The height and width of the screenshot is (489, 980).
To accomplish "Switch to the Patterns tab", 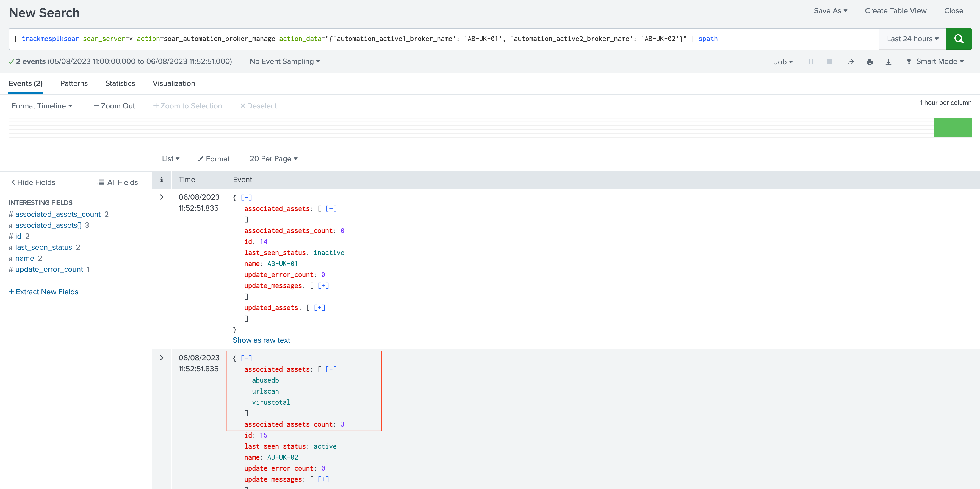I will tap(74, 83).
